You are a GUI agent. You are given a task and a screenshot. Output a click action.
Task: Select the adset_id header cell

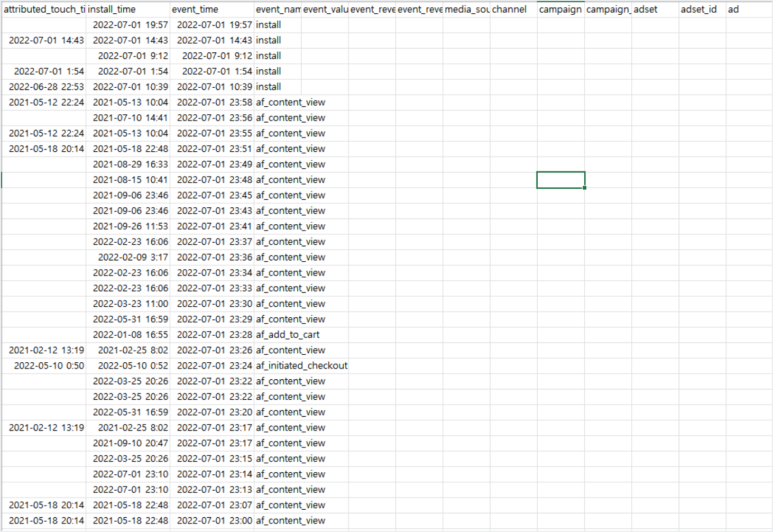702,10
